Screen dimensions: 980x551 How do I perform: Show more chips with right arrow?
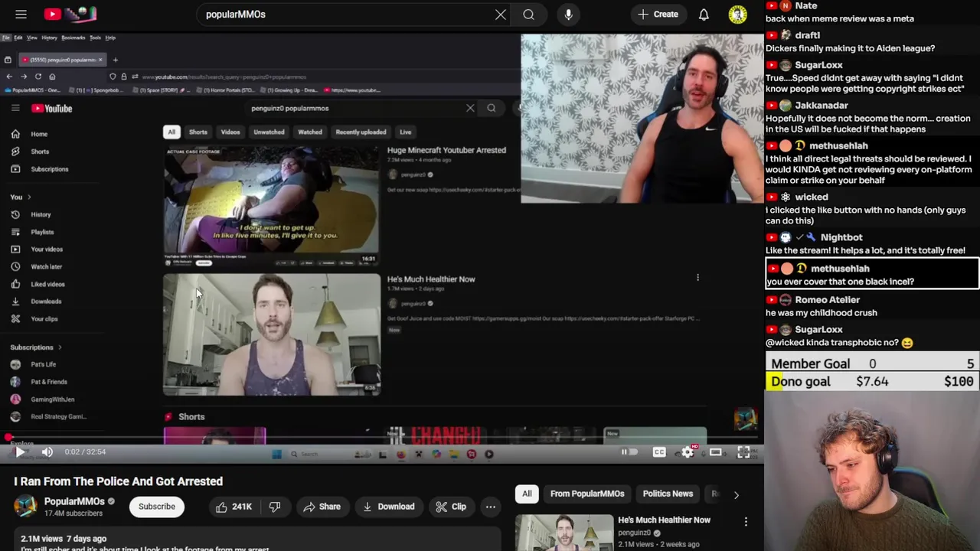click(737, 494)
